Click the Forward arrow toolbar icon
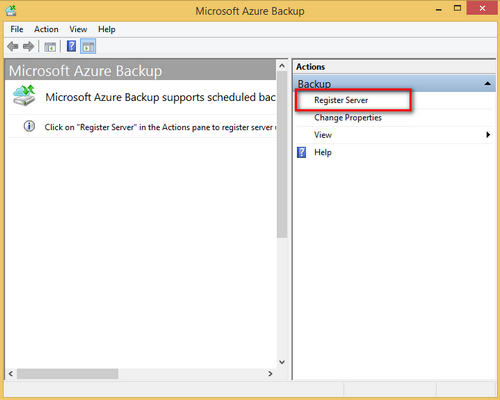 click(29, 46)
